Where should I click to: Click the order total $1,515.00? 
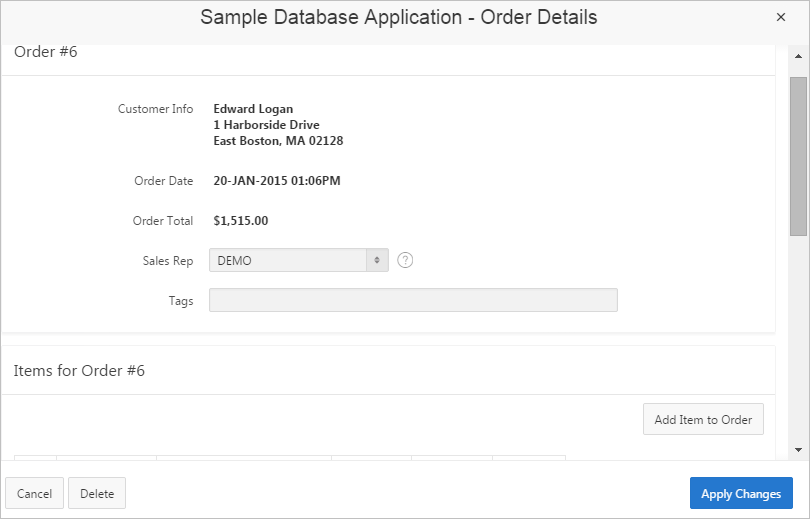coord(241,221)
